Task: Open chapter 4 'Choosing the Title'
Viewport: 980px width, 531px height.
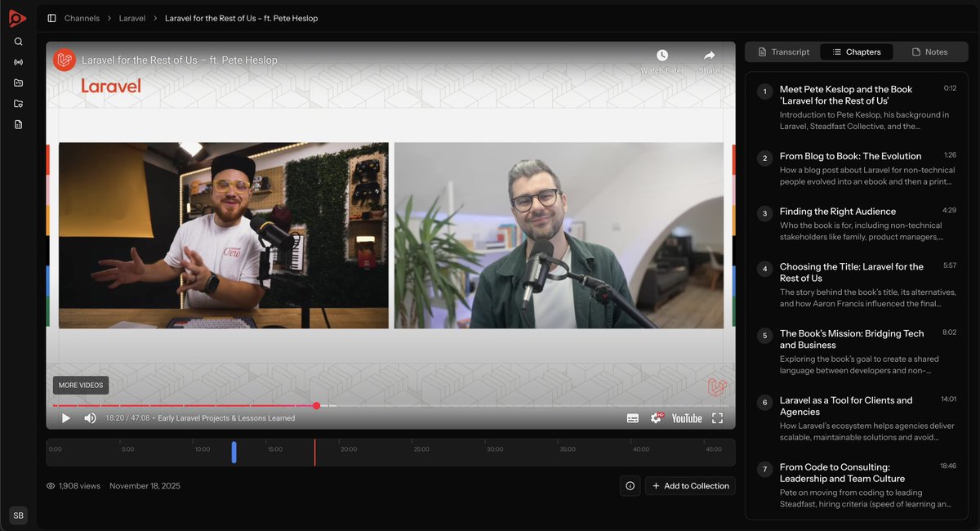Action: (857, 285)
